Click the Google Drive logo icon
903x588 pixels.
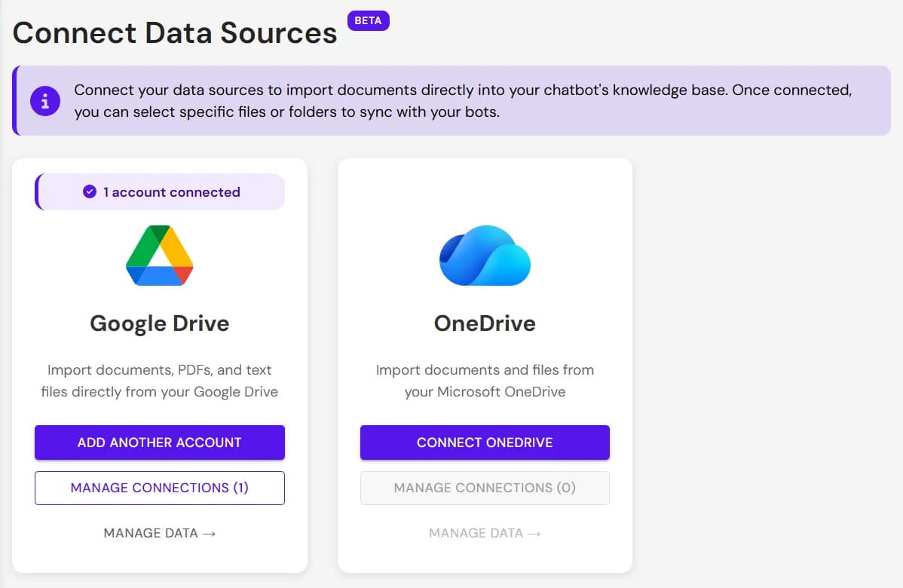159,256
